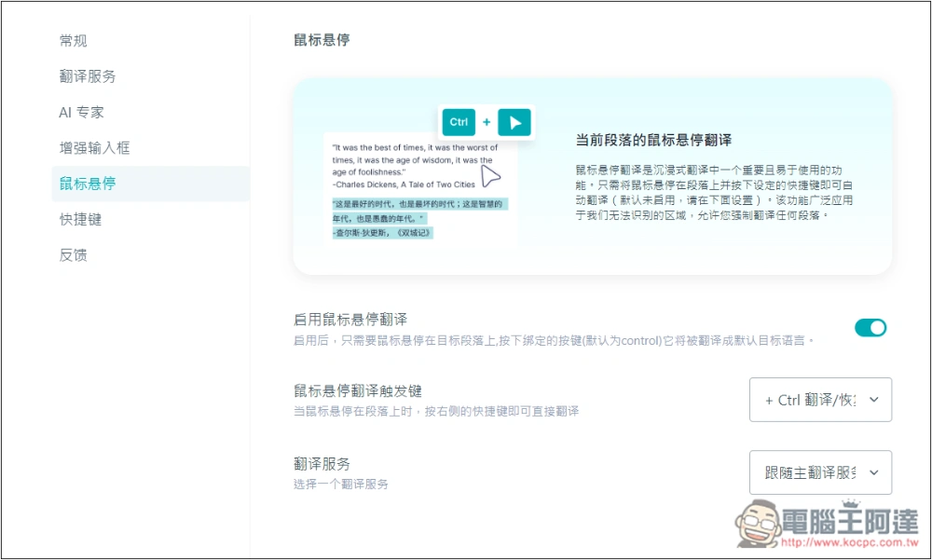Click the English Dickens quote sample text
The image size is (932, 560).
pyautogui.click(x=415, y=159)
